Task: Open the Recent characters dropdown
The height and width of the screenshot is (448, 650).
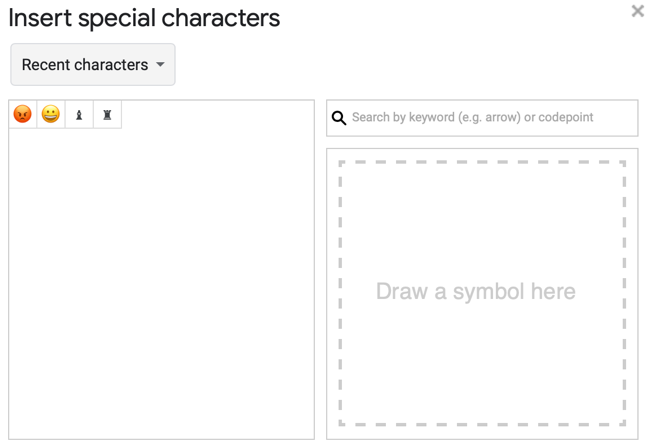Action: [92, 65]
